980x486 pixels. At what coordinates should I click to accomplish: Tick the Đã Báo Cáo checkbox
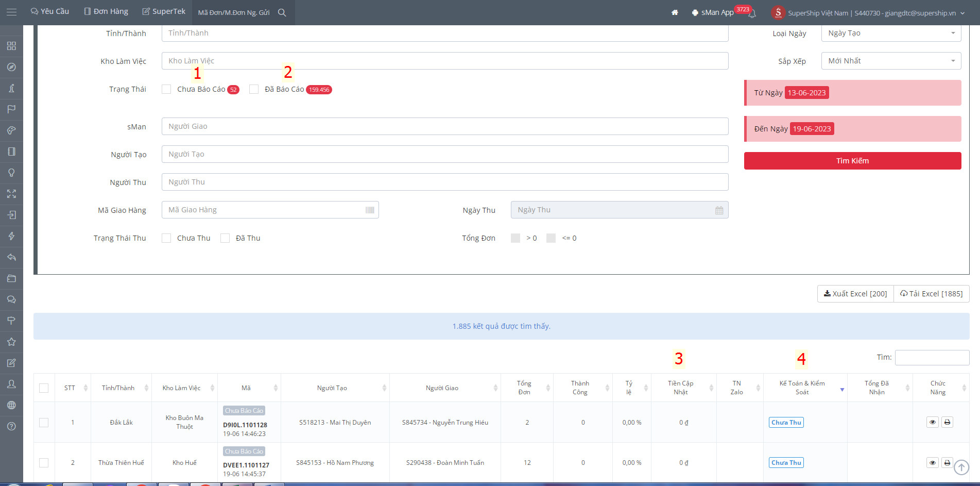point(254,89)
